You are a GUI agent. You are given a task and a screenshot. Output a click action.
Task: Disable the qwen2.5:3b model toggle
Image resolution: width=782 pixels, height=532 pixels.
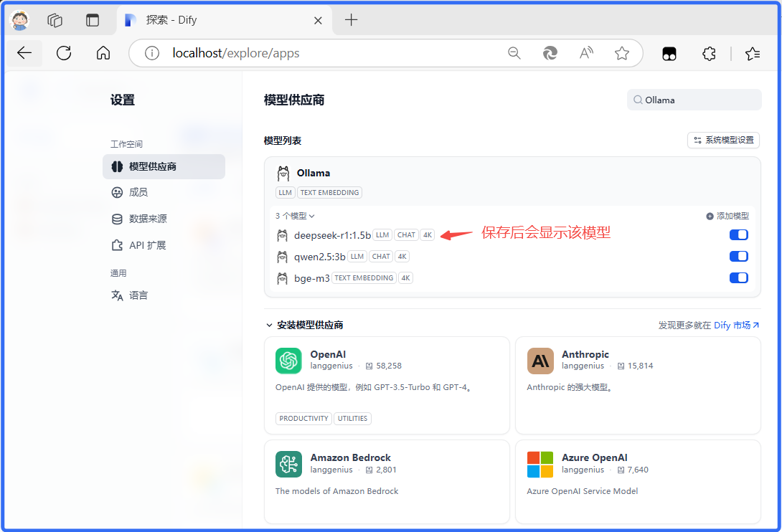coord(739,256)
